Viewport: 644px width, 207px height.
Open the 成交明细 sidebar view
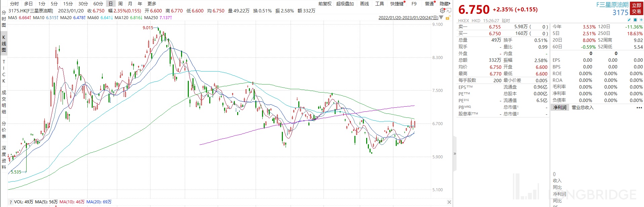[4, 102]
